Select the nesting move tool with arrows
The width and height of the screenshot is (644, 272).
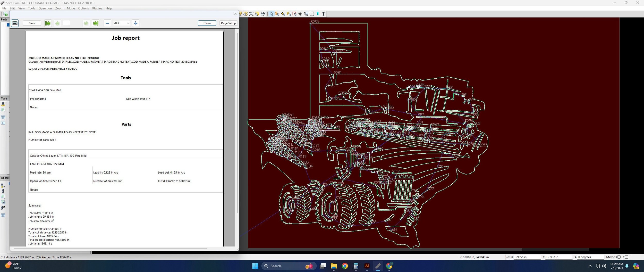click(x=300, y=14)
